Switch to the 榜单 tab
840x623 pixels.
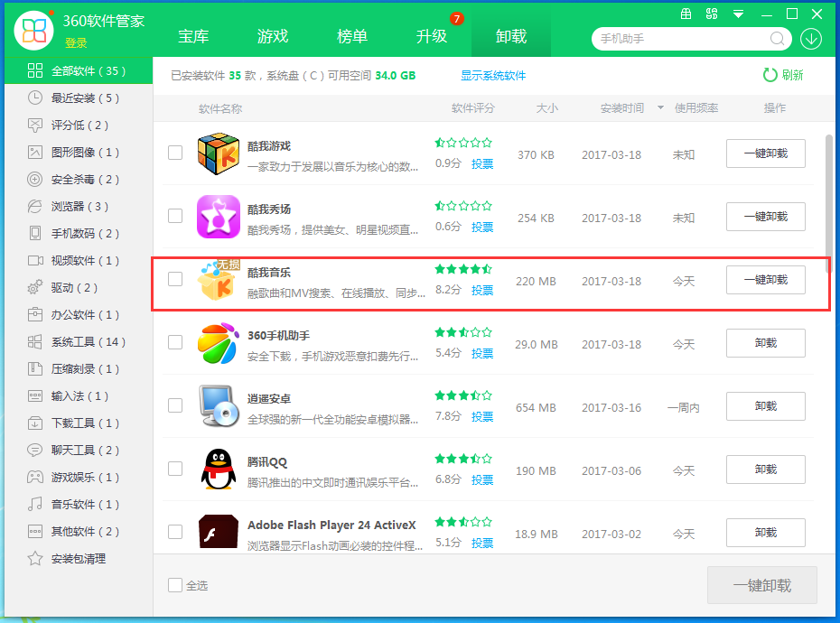[x=352, y=36]
